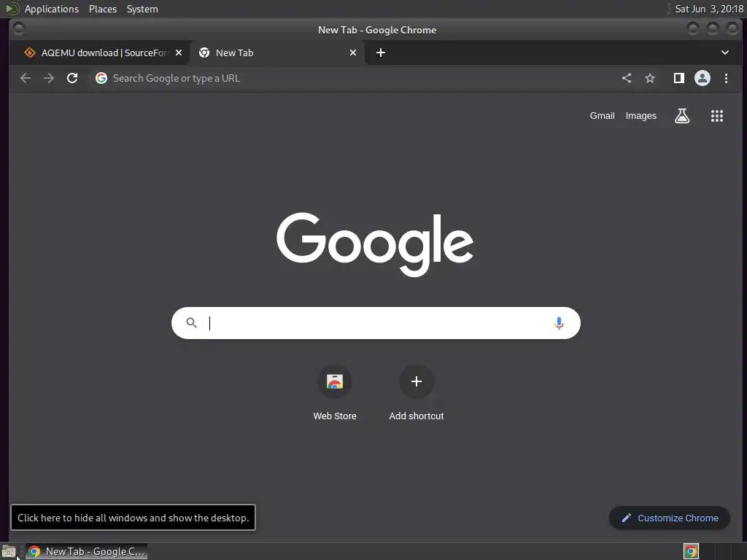Open the System menu
Screen dimensions: 747x560
(x=142, y=9)
